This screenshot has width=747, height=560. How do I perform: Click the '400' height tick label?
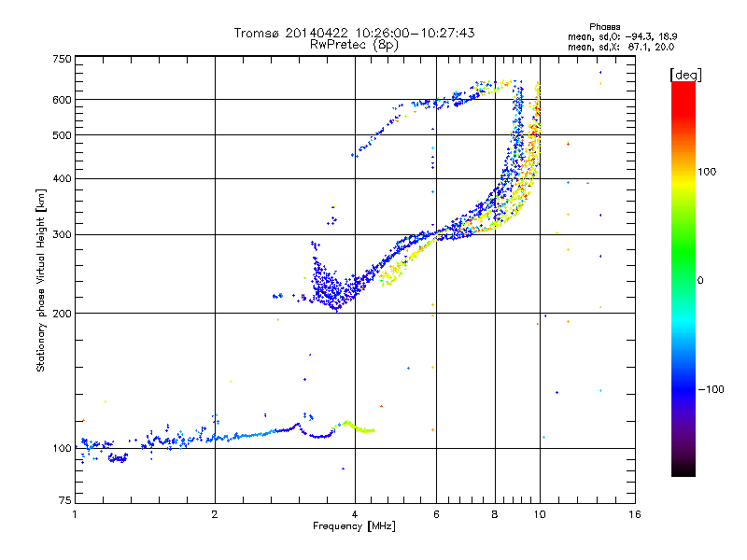coord(62,178)
